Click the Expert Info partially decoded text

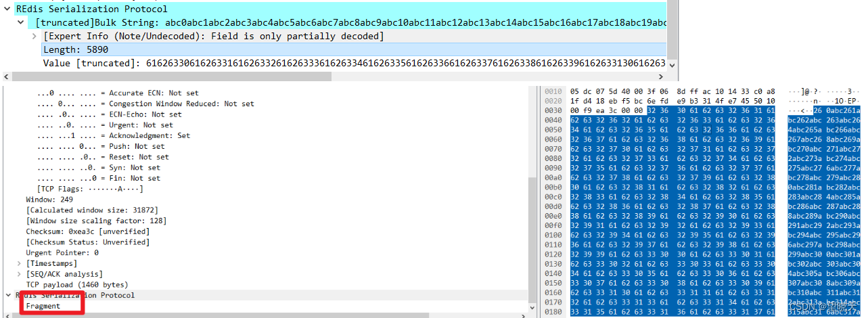213,36
